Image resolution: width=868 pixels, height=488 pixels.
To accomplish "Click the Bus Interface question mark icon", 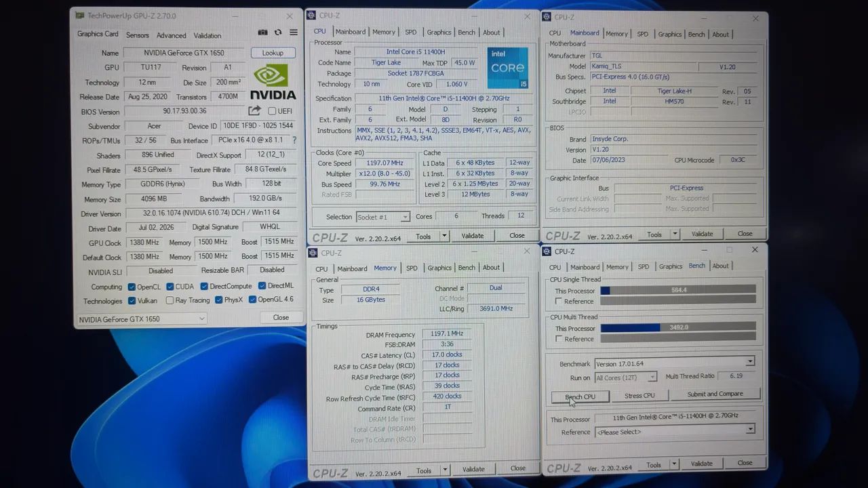I will (x=294, y=140).
